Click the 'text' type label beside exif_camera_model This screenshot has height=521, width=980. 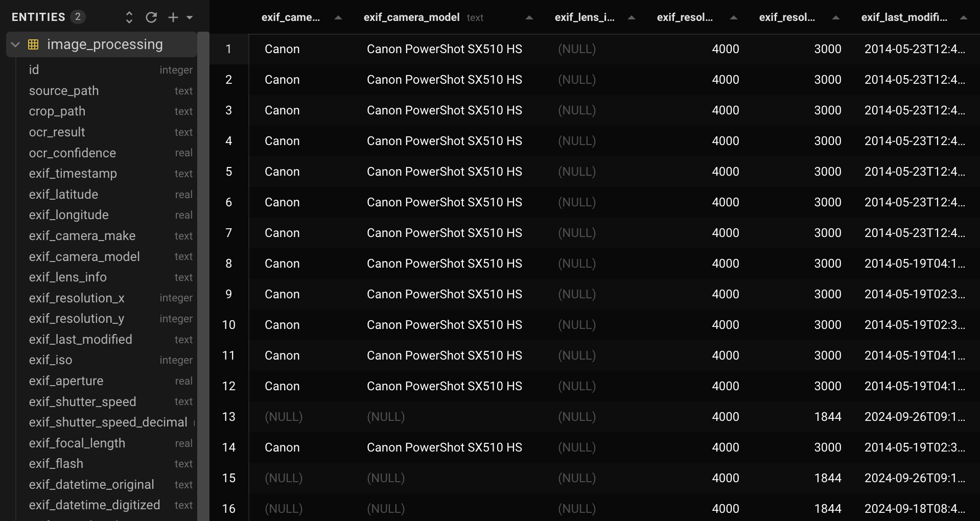click(474, 17)
